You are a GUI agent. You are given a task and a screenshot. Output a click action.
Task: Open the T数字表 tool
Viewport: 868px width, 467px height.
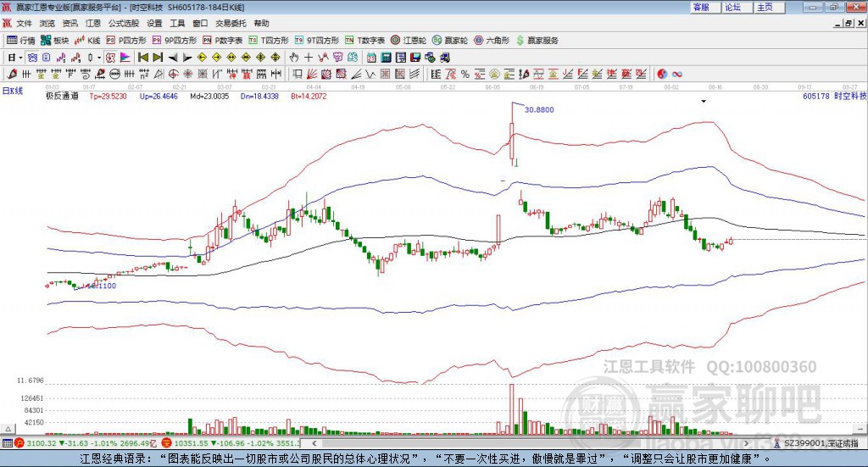coord(364,41)
